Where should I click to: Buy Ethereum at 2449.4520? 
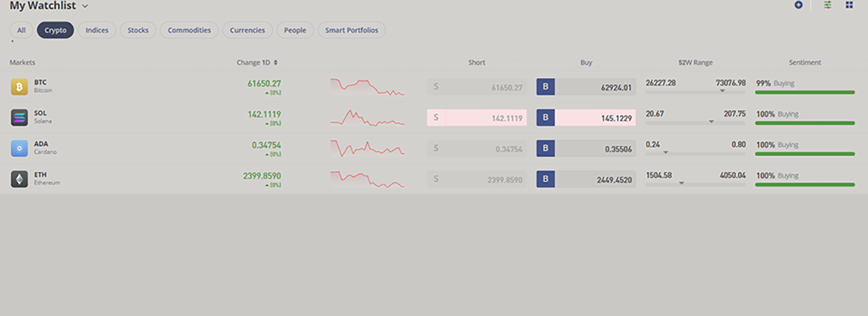click(x=586, y=179)
